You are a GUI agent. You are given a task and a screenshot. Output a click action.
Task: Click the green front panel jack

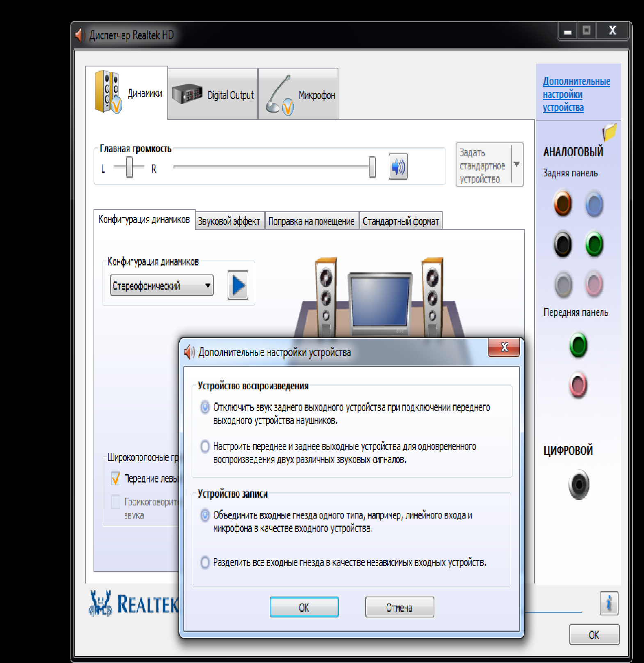578,345
